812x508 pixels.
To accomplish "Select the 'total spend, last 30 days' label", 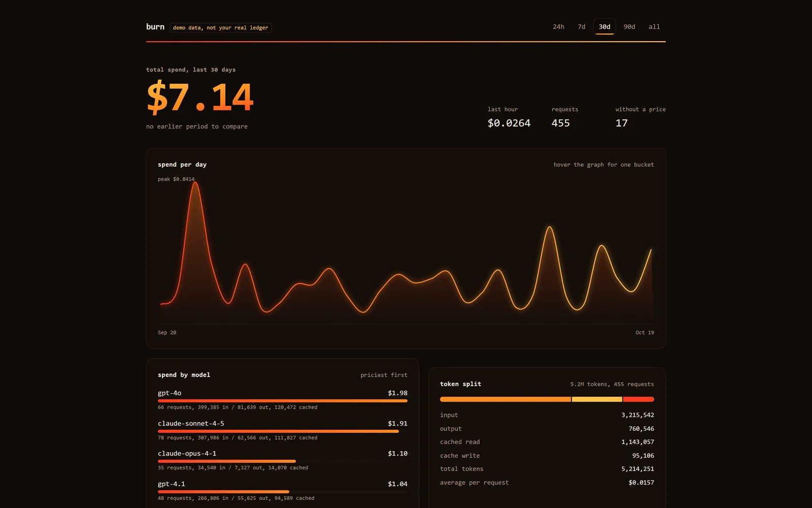I will tap(191, 70).
